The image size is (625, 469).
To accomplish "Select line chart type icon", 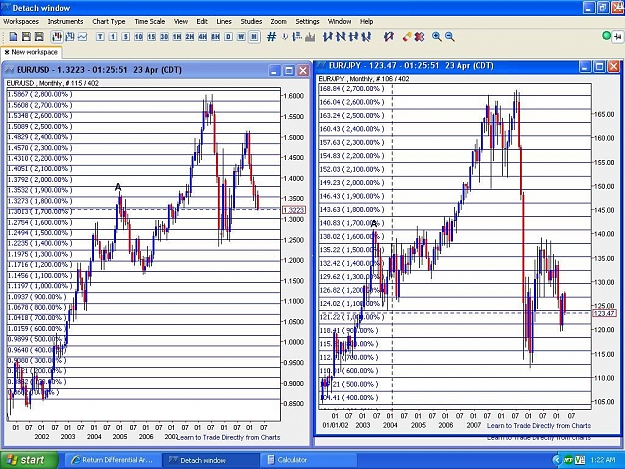I will click(83, 37).
